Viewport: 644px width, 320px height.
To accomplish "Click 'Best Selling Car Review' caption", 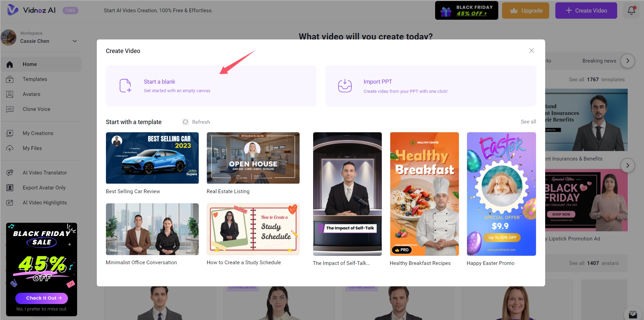I will [133, 191].
